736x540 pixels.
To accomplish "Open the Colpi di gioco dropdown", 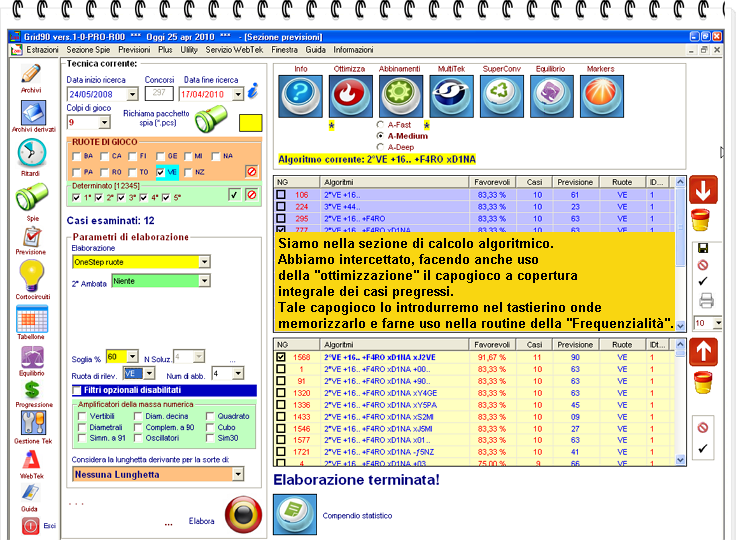I will click(x=104, y=123).
